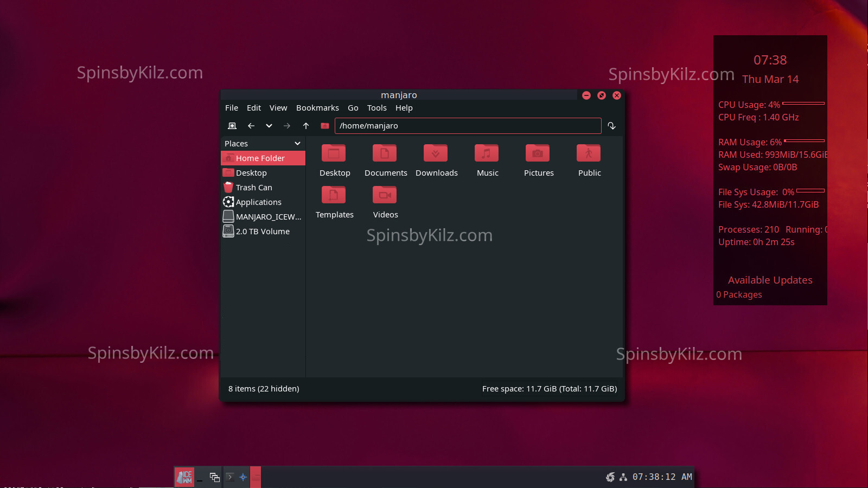Select the Pictures folder
This screenshot has height=488, width=868.
[538, 154]
